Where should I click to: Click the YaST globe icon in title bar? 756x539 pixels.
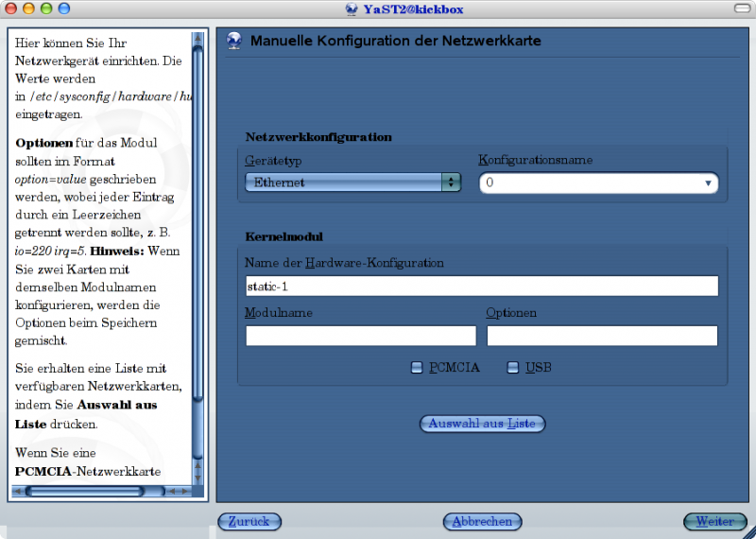tap(354, 9)
